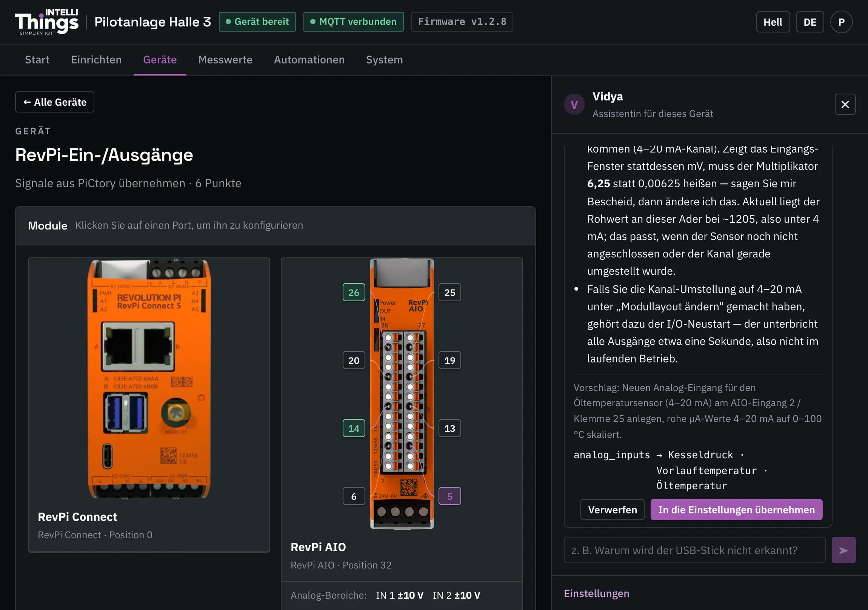
Task: Configure port 14 on RevPi AIO
Action: [x=354, y=428]
